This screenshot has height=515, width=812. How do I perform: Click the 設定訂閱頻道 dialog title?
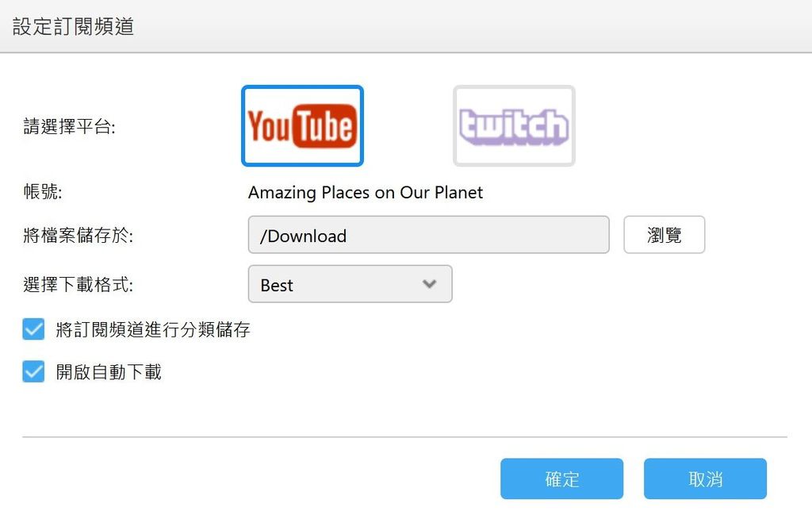74,26
